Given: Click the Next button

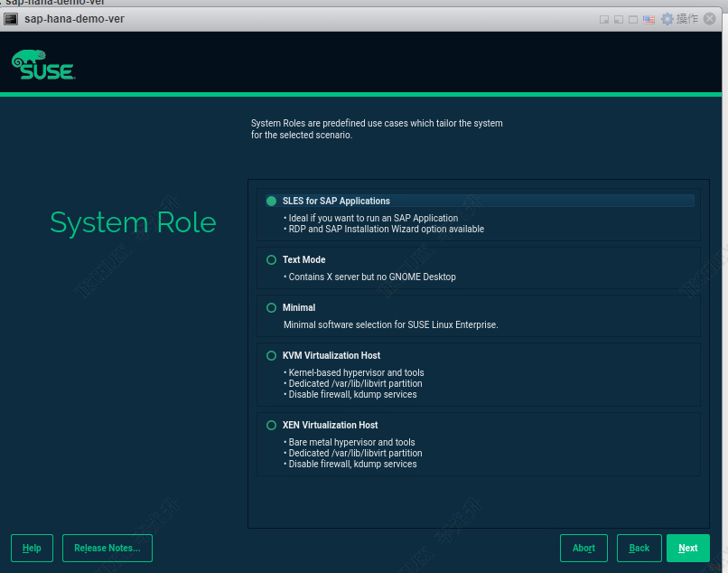Looking at the screenshot, I should (687, 548).
